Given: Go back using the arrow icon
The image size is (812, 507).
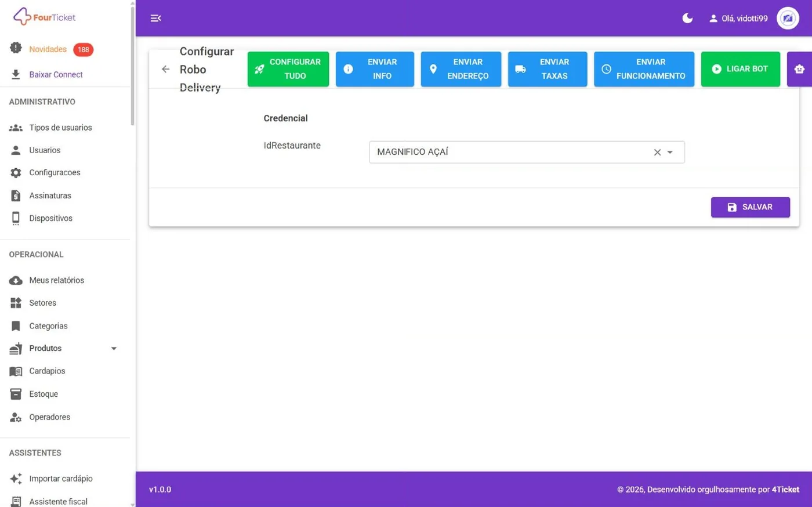Looking at the screenshot, I should (x=166, y=69).
